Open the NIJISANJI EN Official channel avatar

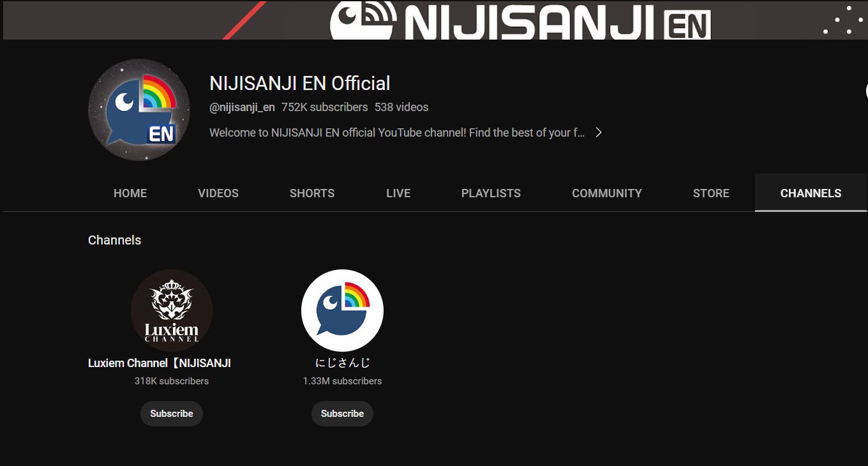click(139, 110)
